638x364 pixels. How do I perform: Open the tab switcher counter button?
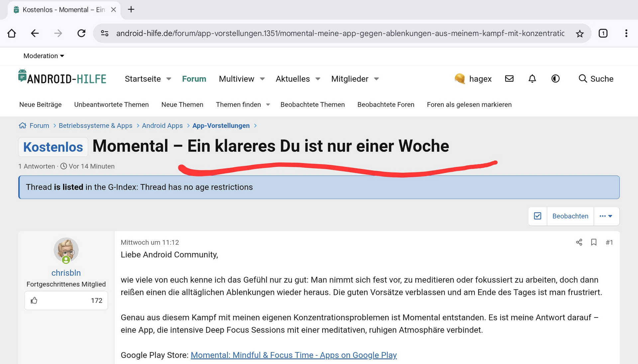coord(603,33)
